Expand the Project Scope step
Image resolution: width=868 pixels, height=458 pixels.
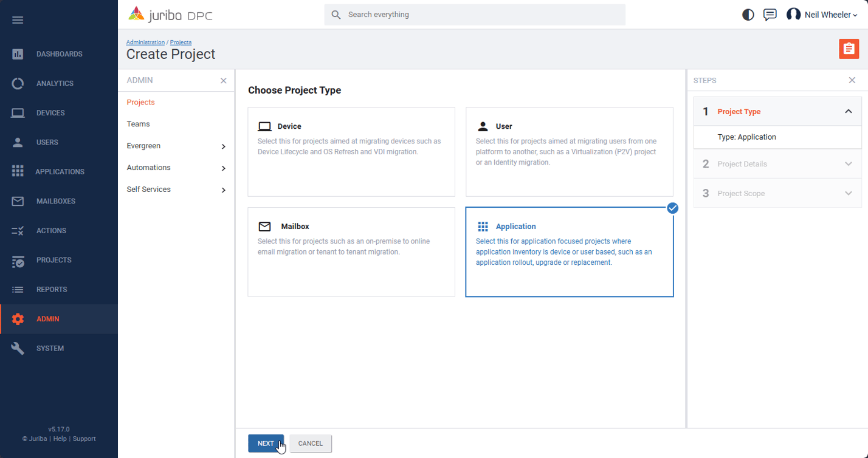tap(849, 193)
